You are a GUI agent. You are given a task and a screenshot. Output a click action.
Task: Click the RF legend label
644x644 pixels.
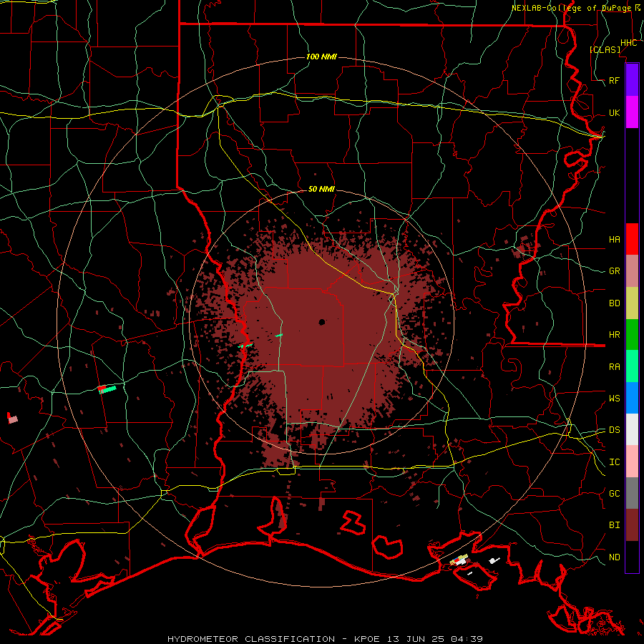(x=615, y=80)
